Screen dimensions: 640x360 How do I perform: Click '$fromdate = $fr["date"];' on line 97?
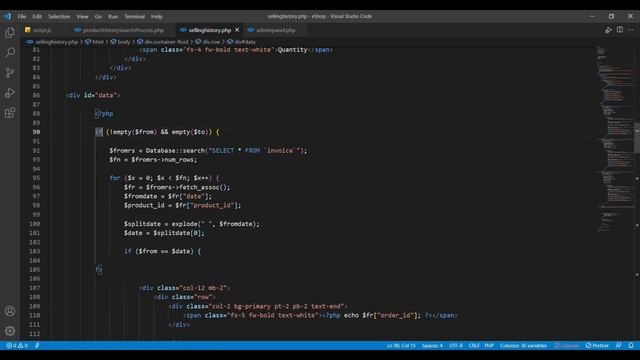(168, 196)
